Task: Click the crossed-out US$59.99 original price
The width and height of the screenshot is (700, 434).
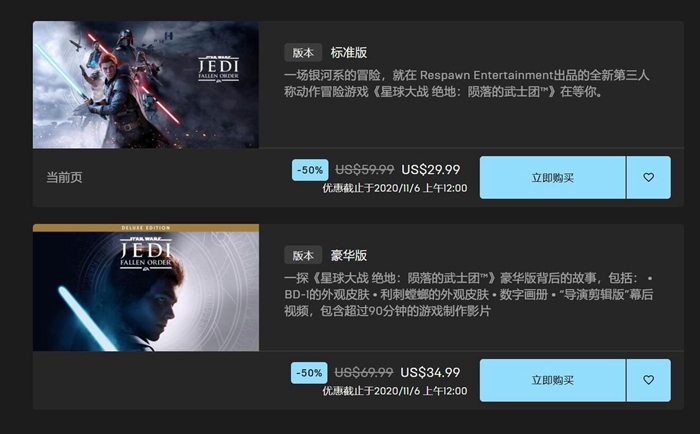Action: click(x=365, y=170)
